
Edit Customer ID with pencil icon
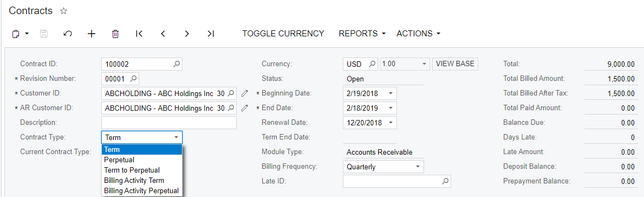[x=244, y=93]
